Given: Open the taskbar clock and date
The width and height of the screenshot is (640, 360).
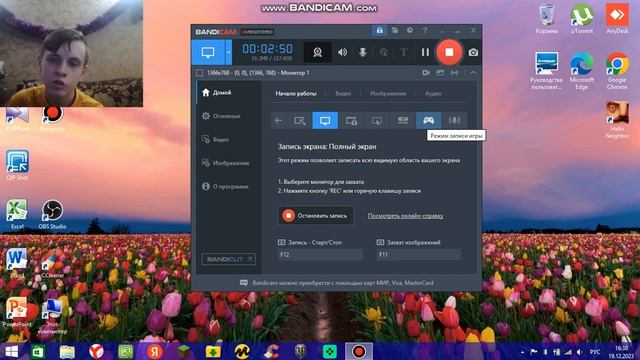Looking at the screenshot, I should (621, 352).
